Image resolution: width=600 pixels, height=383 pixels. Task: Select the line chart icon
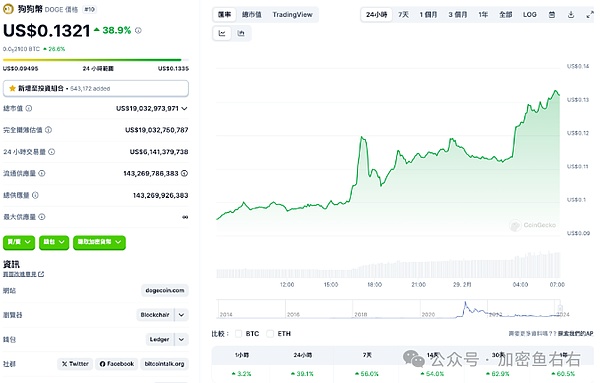222,33
